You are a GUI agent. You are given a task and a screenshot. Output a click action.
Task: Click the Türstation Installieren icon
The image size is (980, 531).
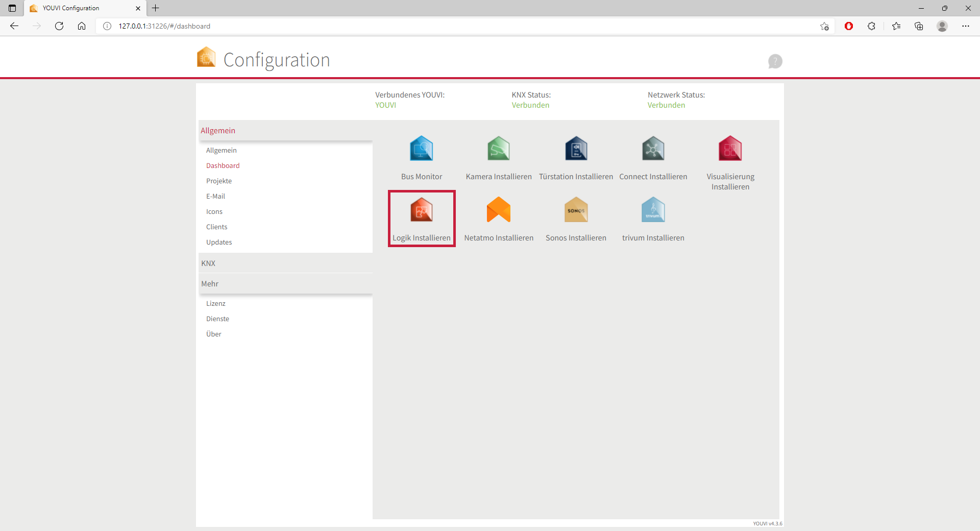pos(576,149)
